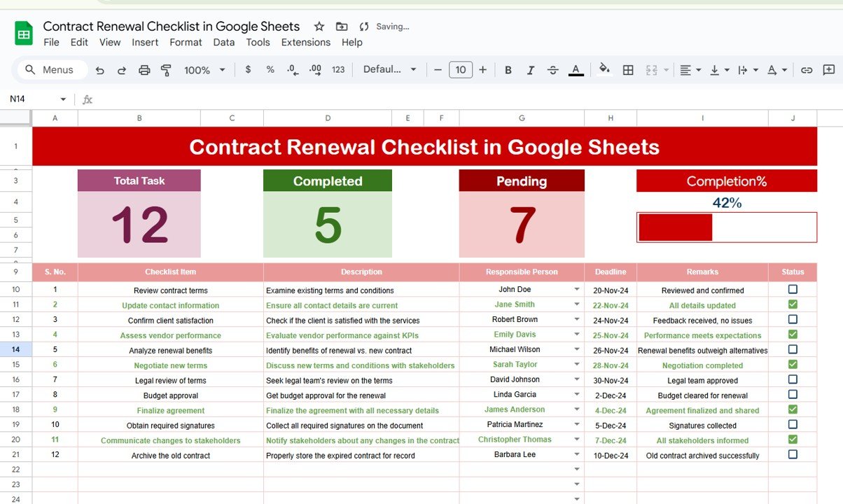The height and width of the screenshot is (504, 843).
Task: Open the borders tool
Action: point(628,70)
